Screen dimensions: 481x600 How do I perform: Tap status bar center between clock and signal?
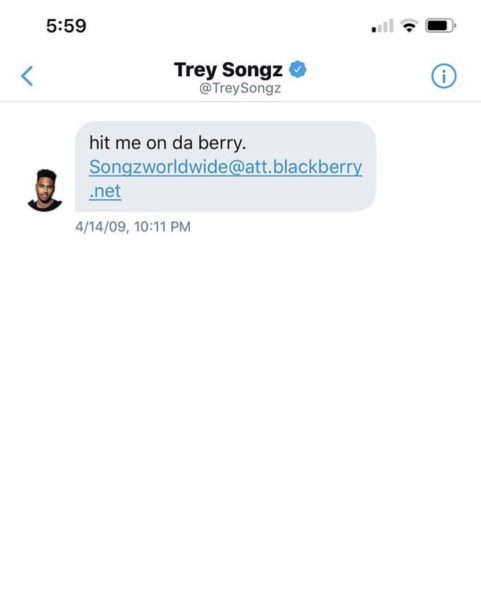point(230,26)
